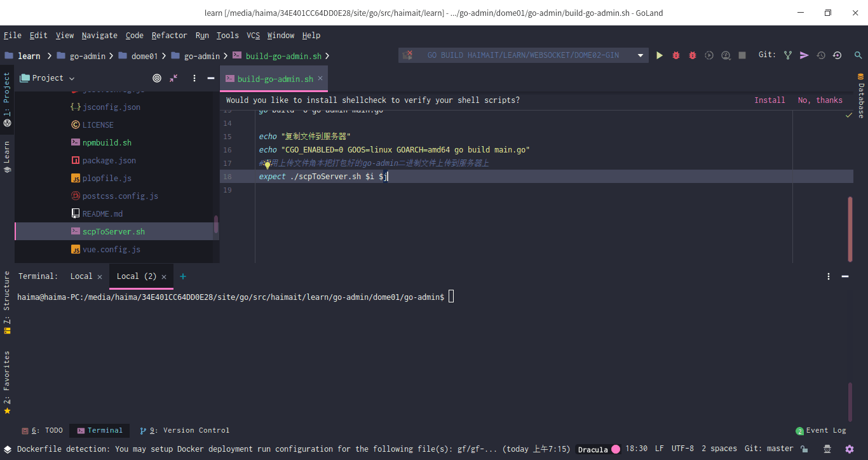Image resolution: width=868 pixels, height=460 pixels.
Task: Toggle the Terminal tool window button
Action: 100,430
